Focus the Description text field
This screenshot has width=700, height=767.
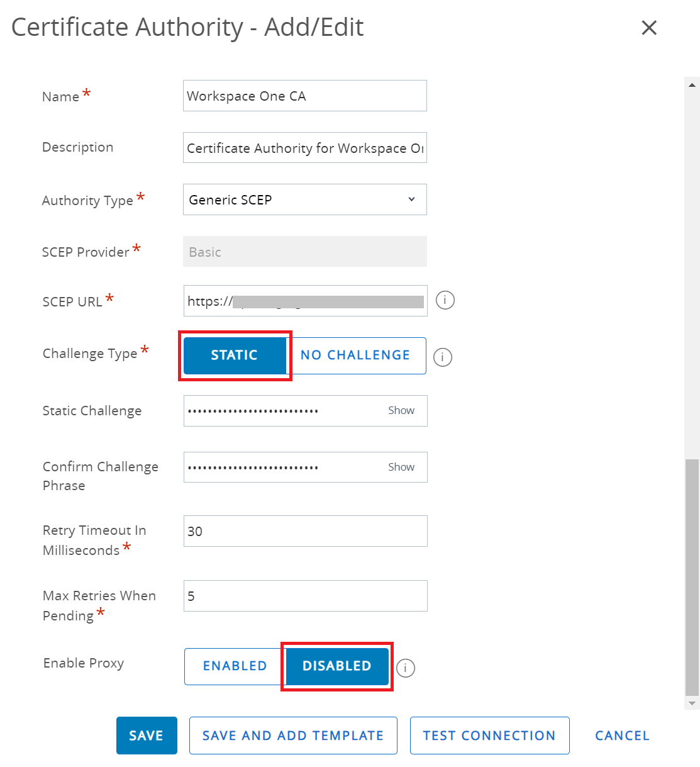[x=304, y=148]
